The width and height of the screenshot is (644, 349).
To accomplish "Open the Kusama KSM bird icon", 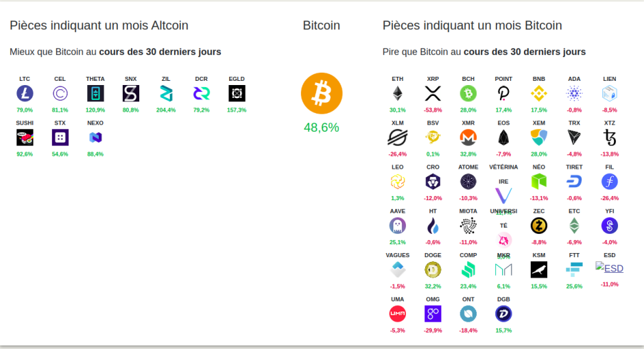I will (x=539, y=269).
